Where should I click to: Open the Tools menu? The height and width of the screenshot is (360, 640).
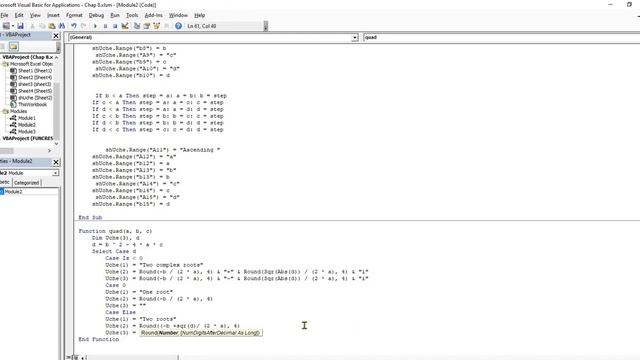(x=132, y=15)
